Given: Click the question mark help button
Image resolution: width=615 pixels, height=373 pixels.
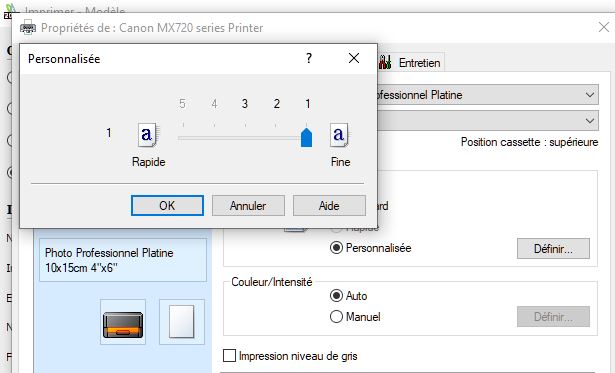Looking at the screenshot, I should click(309, 58).
